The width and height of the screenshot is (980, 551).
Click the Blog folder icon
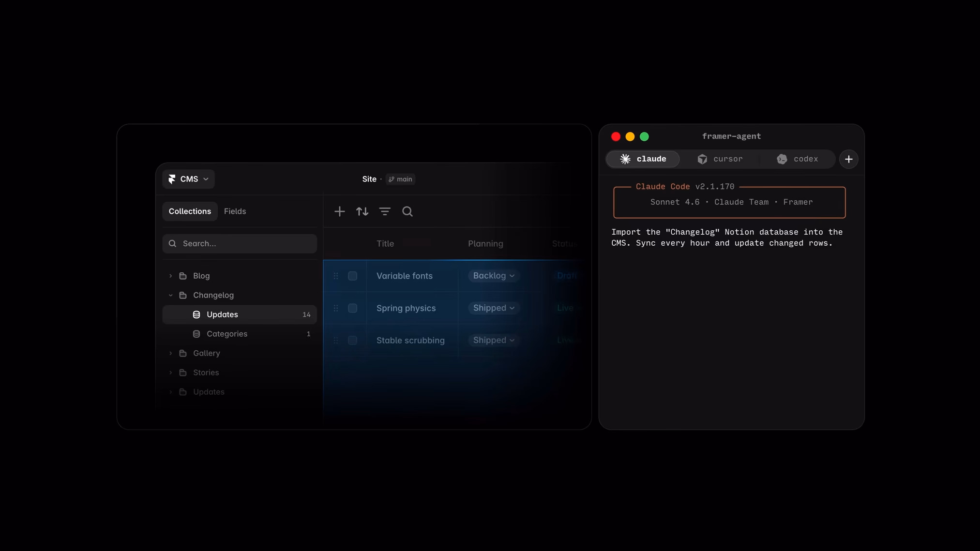pyautogui.click(x=183, y=276)
